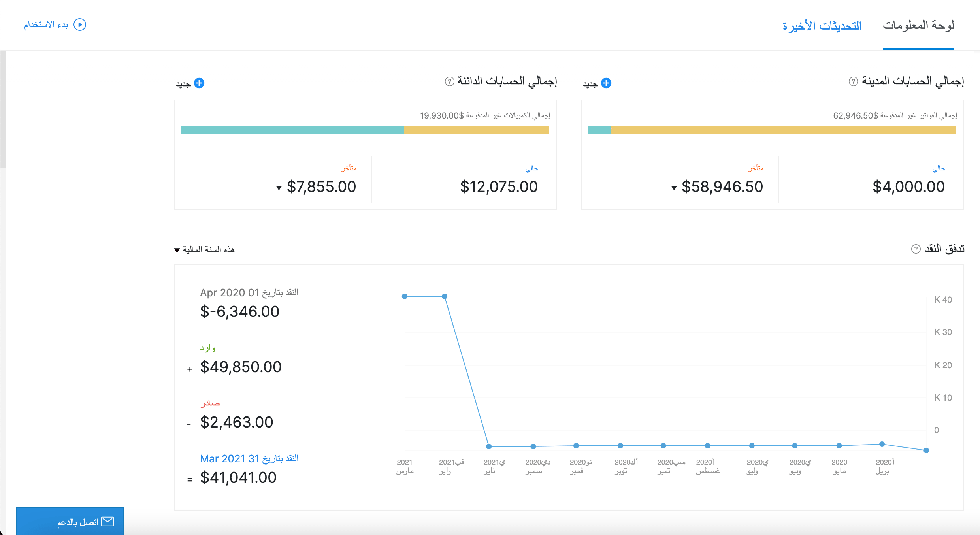Click plus icon to add new receivable
Image resolution: width=980 pixels, height=535 pixels.
606,83
